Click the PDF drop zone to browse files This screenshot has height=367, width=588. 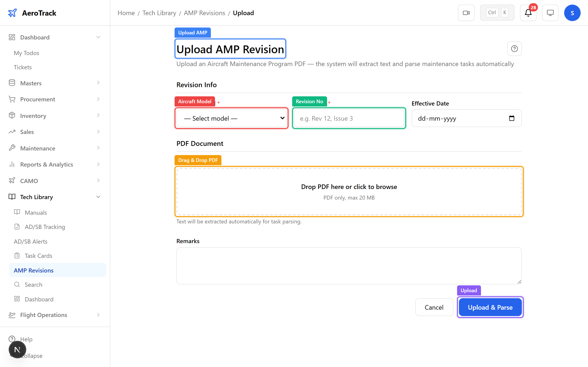tap(349, 192)
